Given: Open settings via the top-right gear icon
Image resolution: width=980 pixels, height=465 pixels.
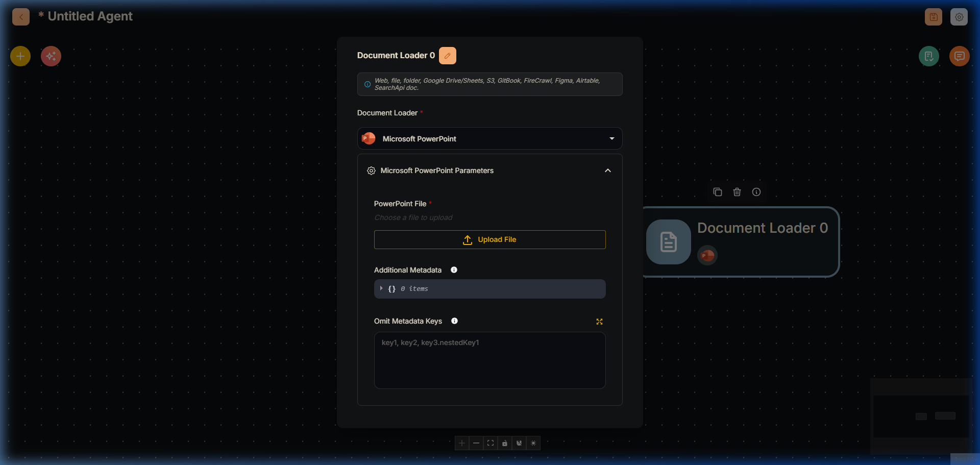Looking at the screenshot, I should 959,17.
